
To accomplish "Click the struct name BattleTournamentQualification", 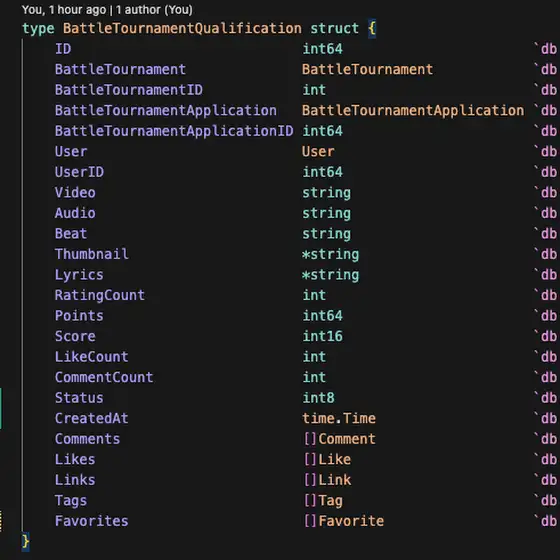I will tap(182, 28).
